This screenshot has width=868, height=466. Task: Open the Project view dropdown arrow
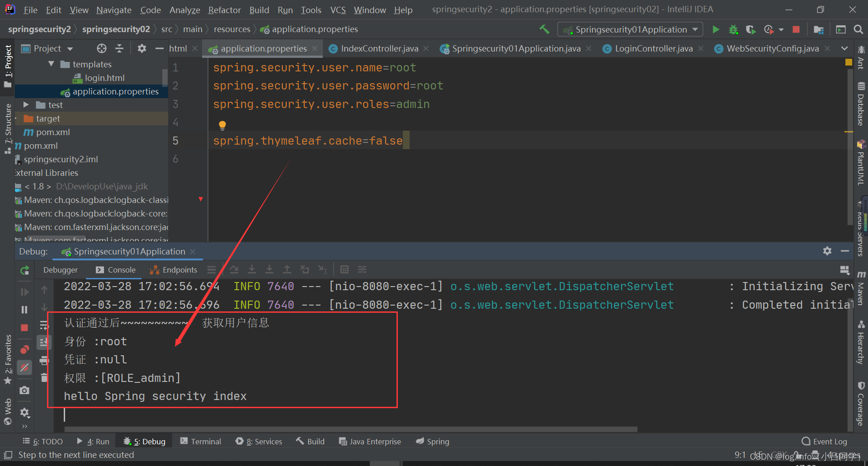pyautogui.click(x=70, y=49)
